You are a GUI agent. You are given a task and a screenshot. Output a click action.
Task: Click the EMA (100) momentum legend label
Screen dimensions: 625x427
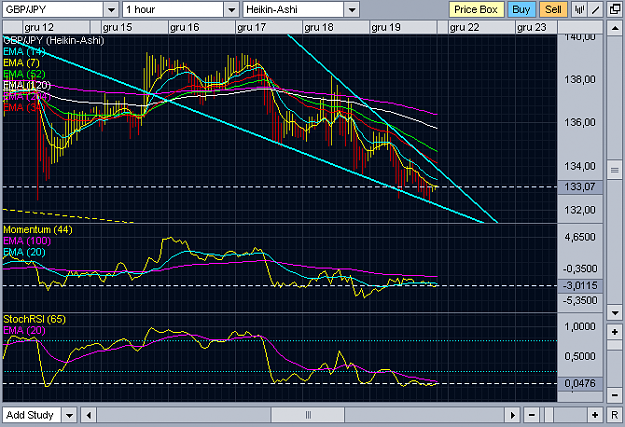(x=27, y=241)
